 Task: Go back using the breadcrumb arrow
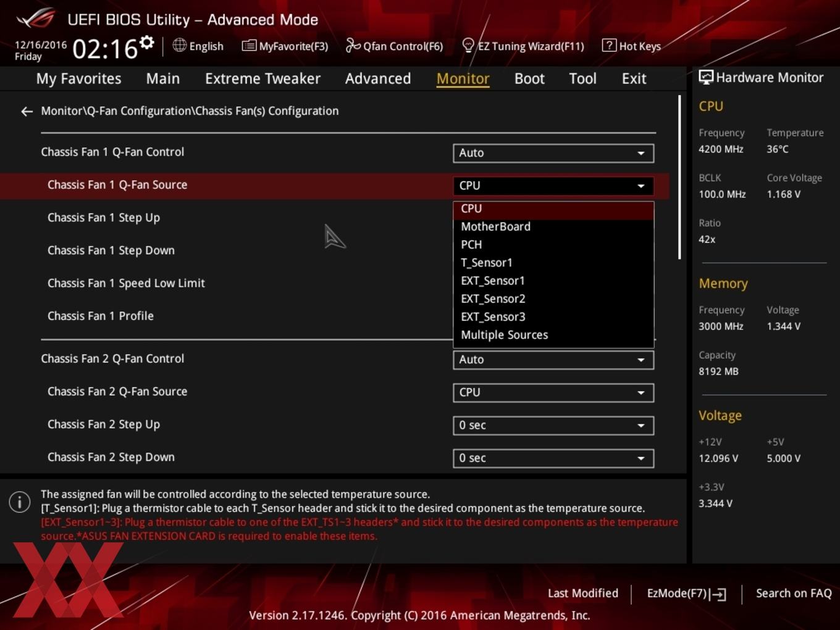(x=27, y=111)
